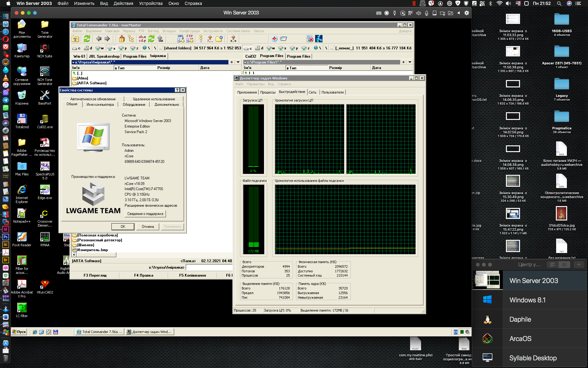Viewport: 588px width, 368px height.
Task: Click the Total Commander command line input field
Action: pos(209,267)
